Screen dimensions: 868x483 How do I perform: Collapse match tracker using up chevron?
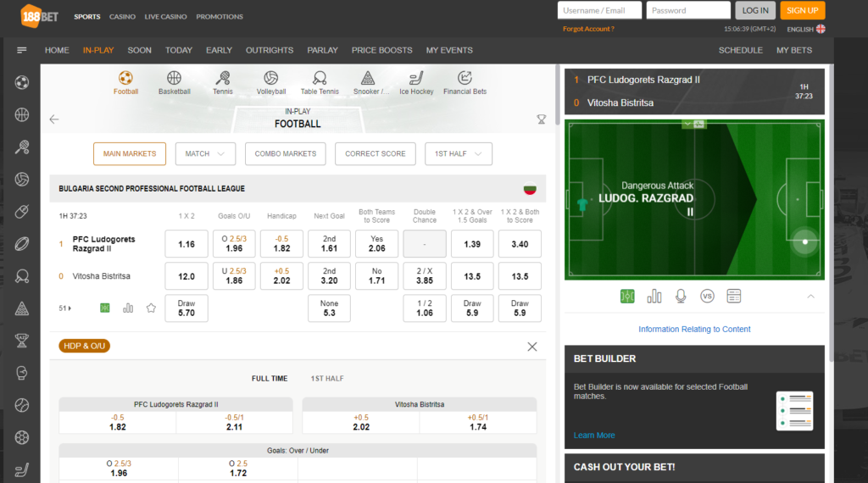pos(810,296)
